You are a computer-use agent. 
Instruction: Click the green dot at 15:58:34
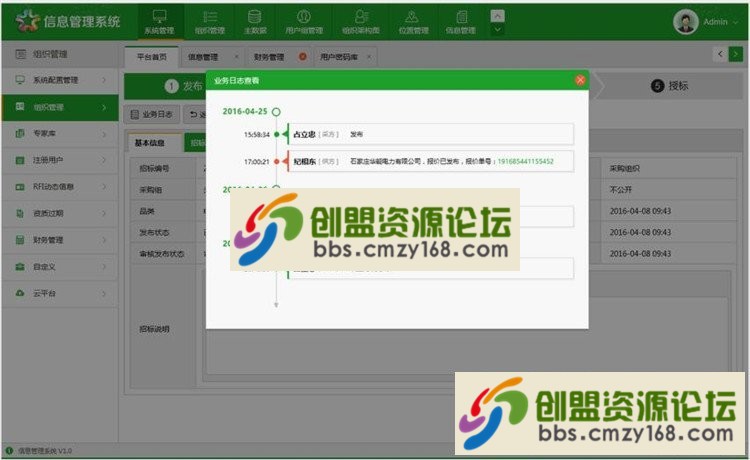point(276,134)
